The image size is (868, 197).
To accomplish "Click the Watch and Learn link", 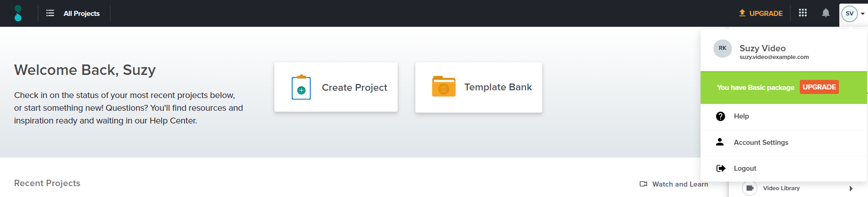I will coord(680,184).
